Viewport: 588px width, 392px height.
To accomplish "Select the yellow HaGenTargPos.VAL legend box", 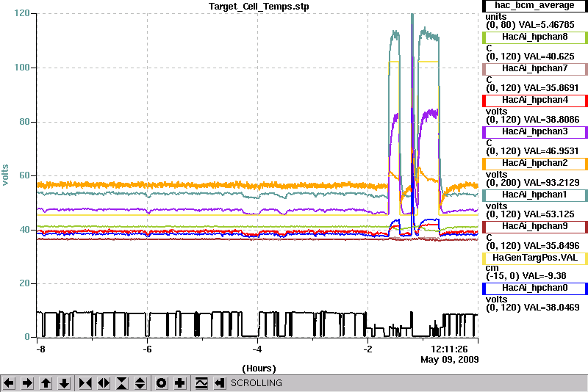I will [x=535, y=258].
